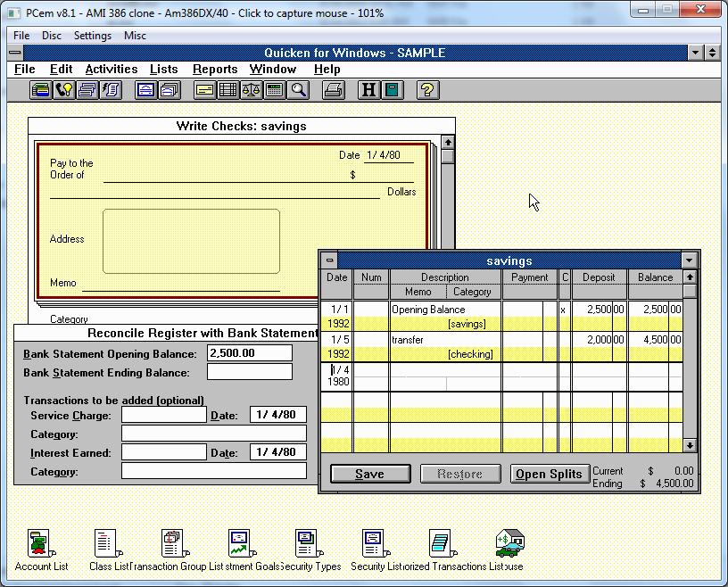Open the Class List desktop icon
728x587 pixels.
109,550
